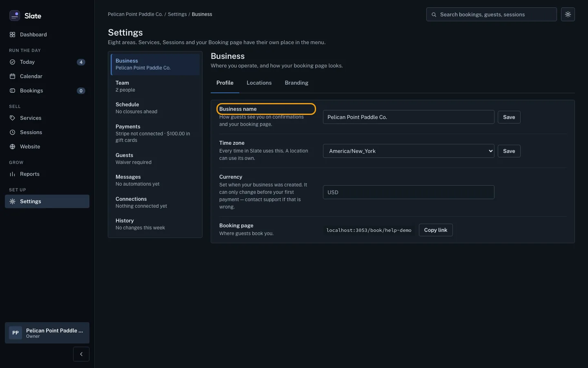Go to Today page label

point(27,62)
